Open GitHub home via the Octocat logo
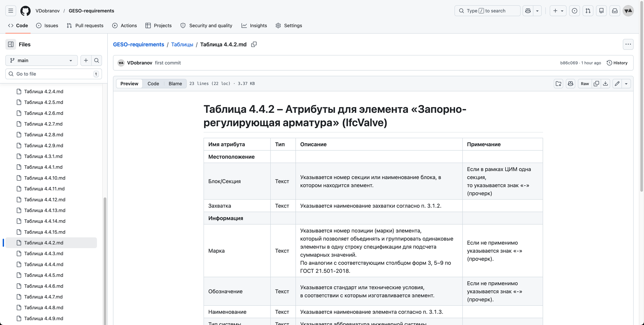This screenshot has height=325, width=644. pos(25,11)
